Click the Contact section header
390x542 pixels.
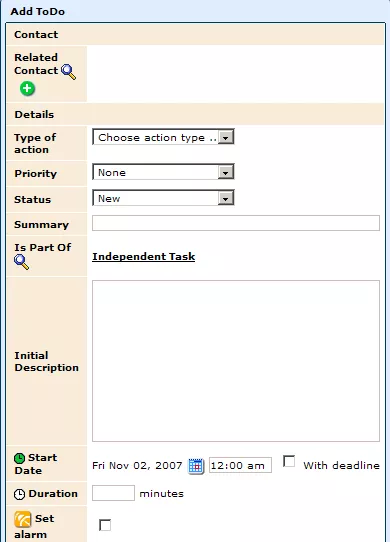195,35
